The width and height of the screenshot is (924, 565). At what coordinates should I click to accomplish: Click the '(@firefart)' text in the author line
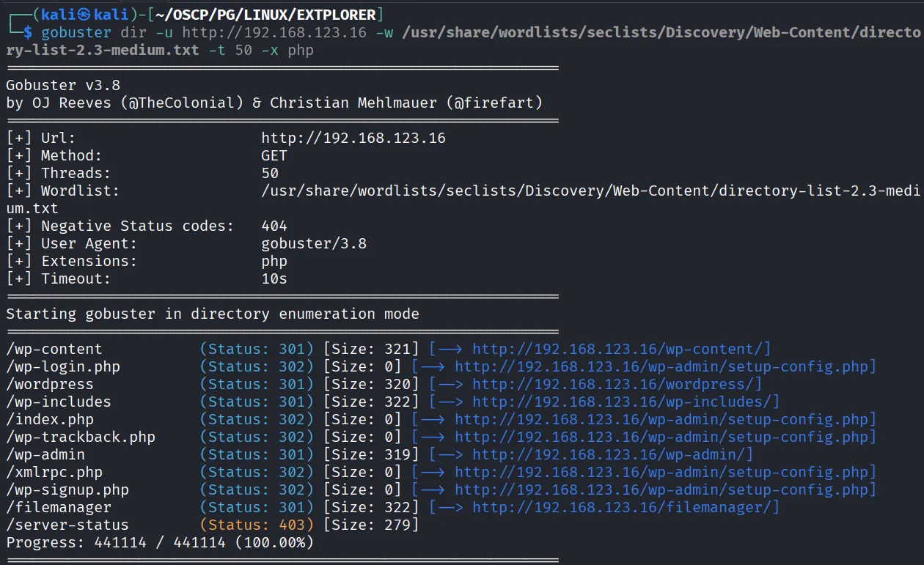coord(494,103)
